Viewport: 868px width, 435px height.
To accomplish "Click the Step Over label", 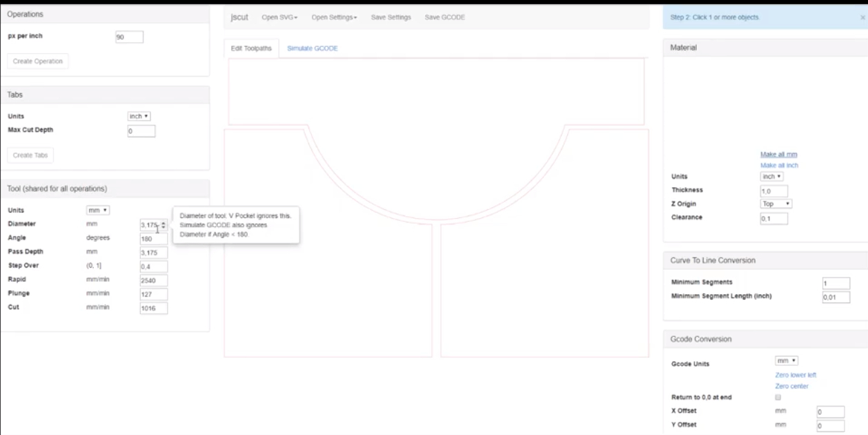I will (23, 266).
